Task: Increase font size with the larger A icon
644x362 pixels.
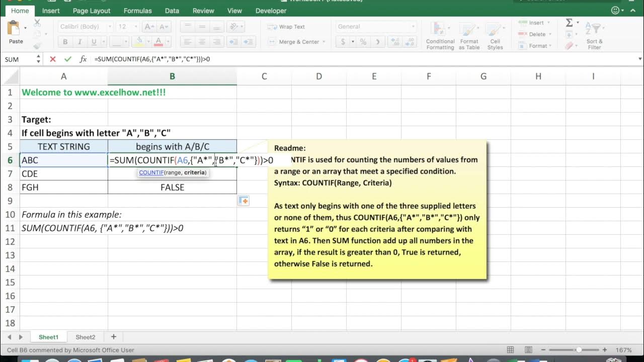Action: pyautogui.click(x=149, y=27)
